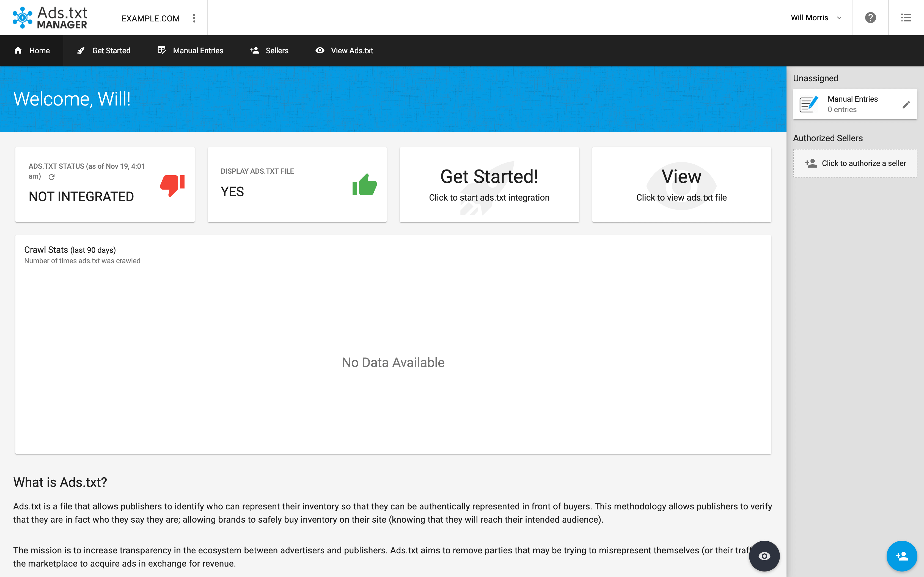This screenshot has width=924, height=577.
Task: Refresh the ads.txt status with the reload icon
Action: [52, 177]
